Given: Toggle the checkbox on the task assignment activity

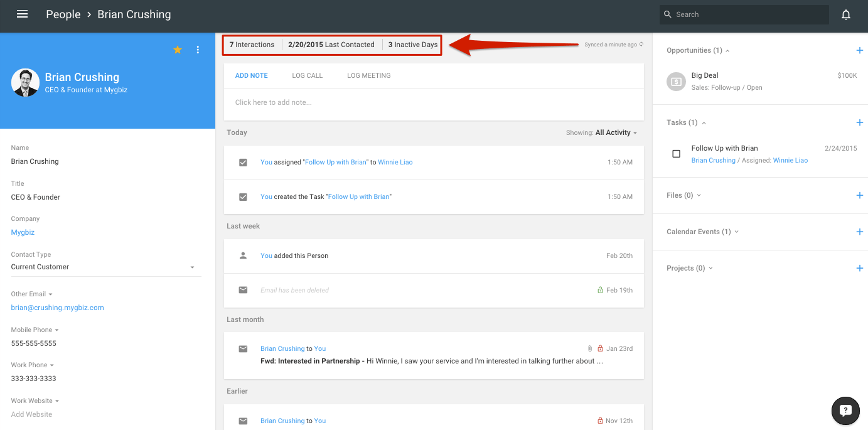Looking at the screenshot, I should click(x=243, y=162).
